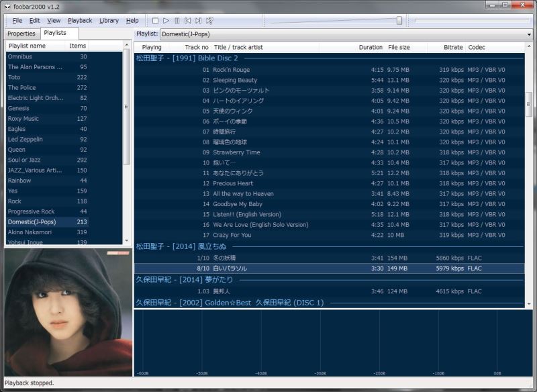Click the spectrum visualization panel
537x392 pixels.
(333, 344)
